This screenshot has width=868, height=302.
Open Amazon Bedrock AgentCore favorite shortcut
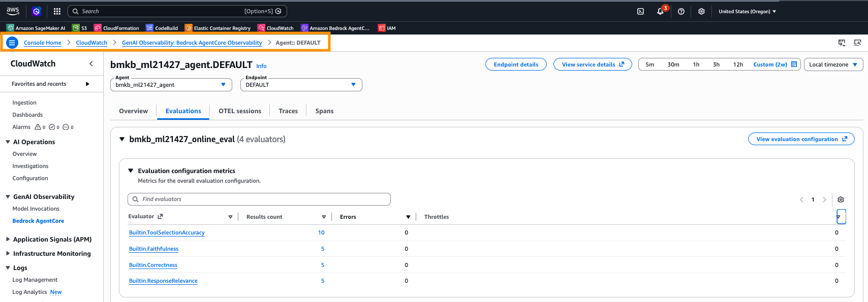335,28
